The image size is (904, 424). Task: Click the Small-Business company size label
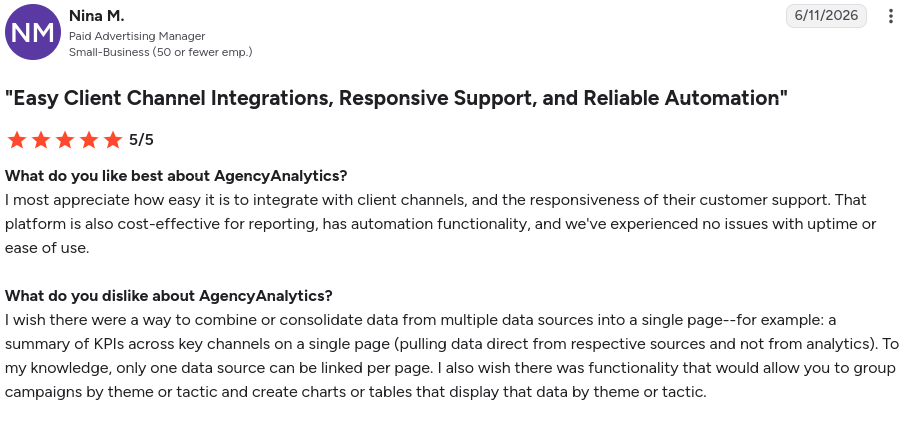point(161,52)
